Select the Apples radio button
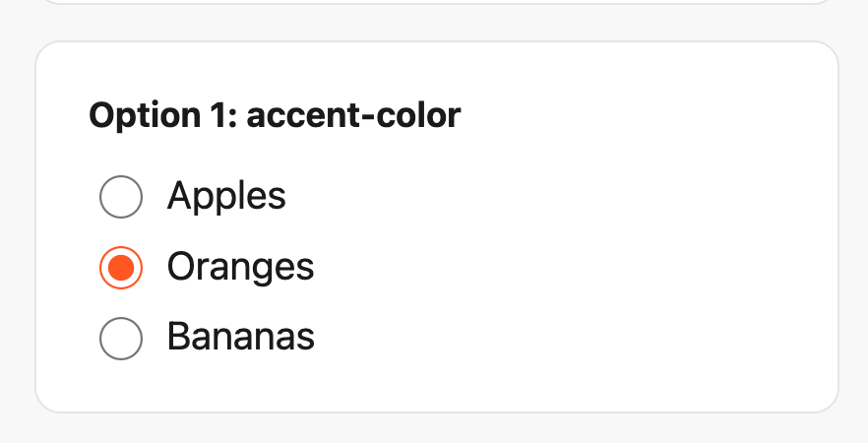 click(x=122, y=197)
